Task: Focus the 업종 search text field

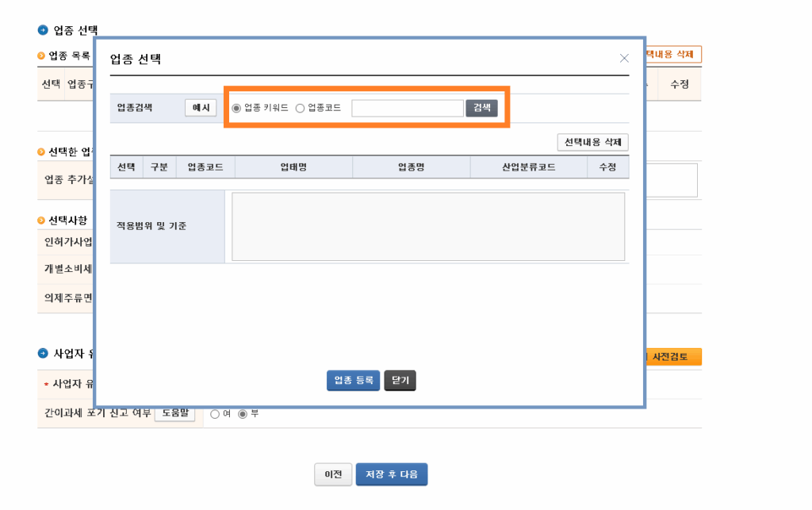Action: (407, 109)
